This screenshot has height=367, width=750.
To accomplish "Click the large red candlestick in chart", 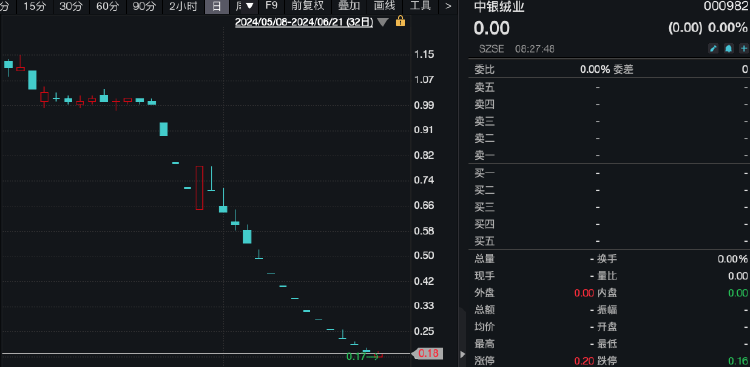I will click(199, 188).
